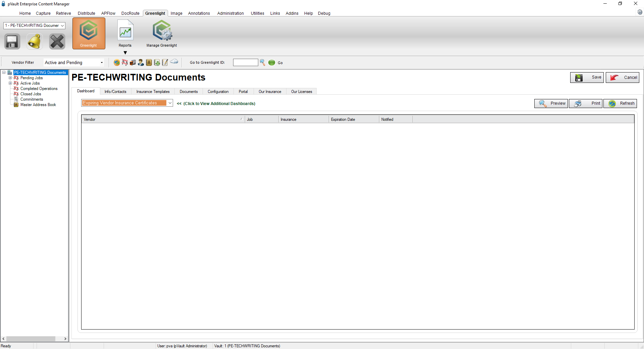Screen dimensions: 644x349
Task: Click the tree panel horizontal scrollbar right arrow
Action: pyautogui.click(x=65, y=339)
